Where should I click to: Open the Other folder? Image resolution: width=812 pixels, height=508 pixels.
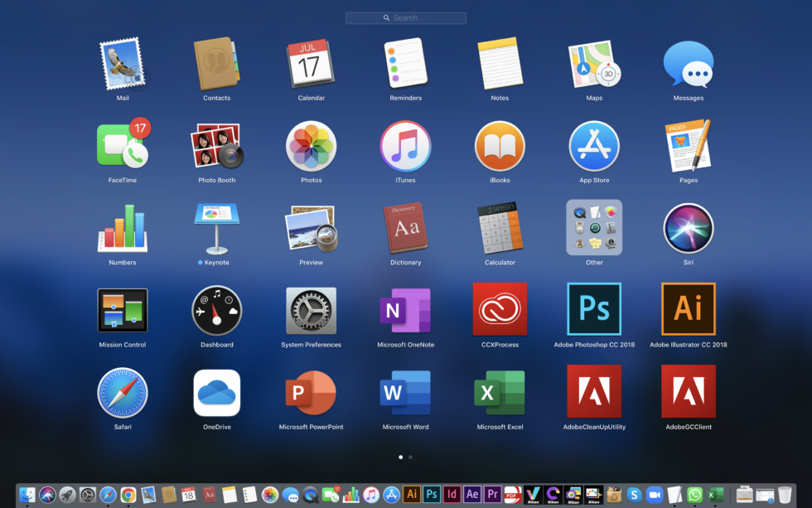click(x=594, y=226)
